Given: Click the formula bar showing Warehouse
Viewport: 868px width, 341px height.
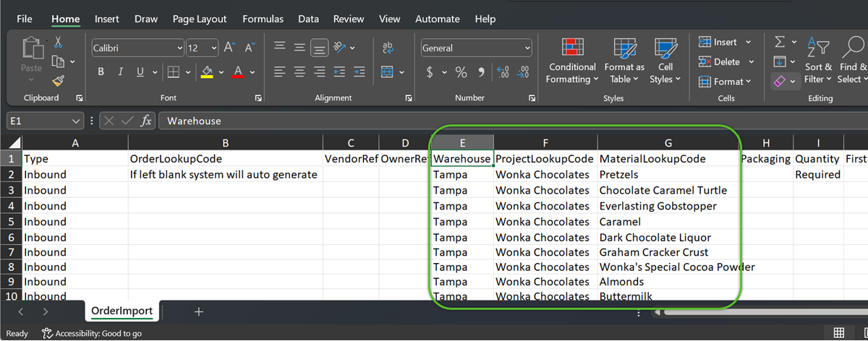Looking at the screenshot, I should pos(512,121).
